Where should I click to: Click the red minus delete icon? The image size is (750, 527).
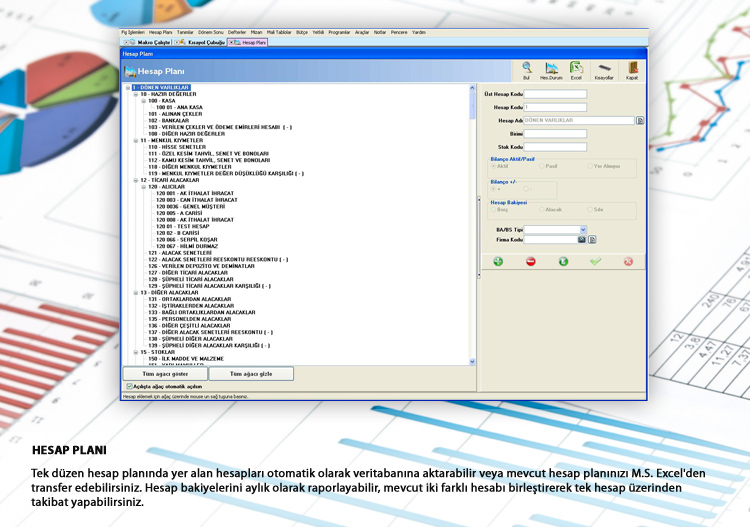pos(530,261)
